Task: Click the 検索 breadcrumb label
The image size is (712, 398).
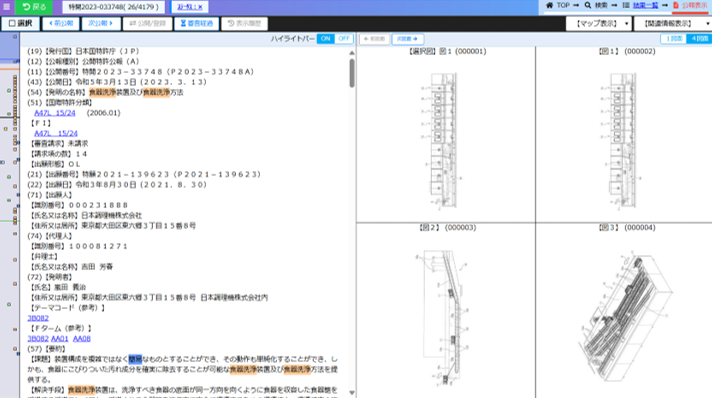Action: coord(601,5)
